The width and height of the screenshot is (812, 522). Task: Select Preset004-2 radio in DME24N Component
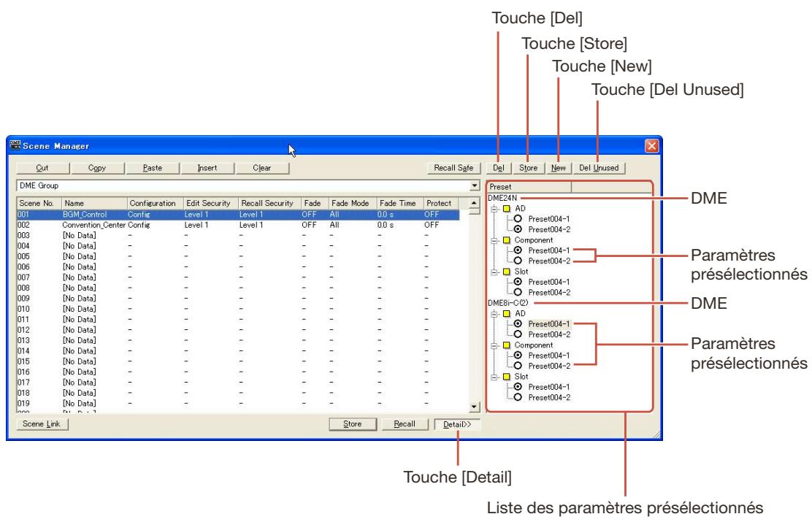[x=517, y=261]
